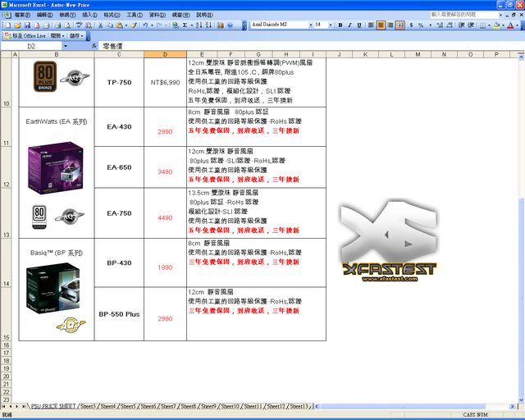The height and width of the screenshot is (420, 525).
Task: Open Print Preview icon
Action: (x=67, y=25)
